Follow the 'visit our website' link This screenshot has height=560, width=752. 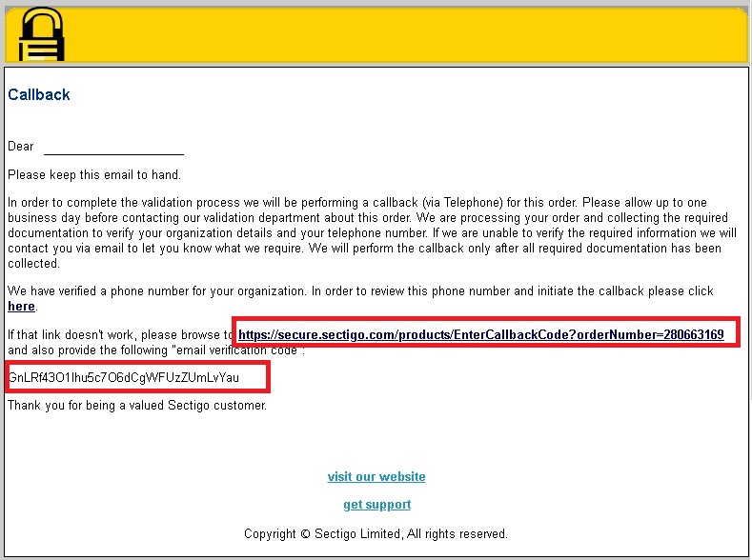point(376,476)
